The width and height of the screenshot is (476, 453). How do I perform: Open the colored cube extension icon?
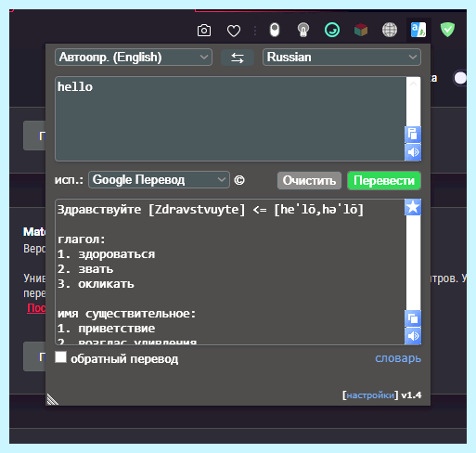(361, 31)
